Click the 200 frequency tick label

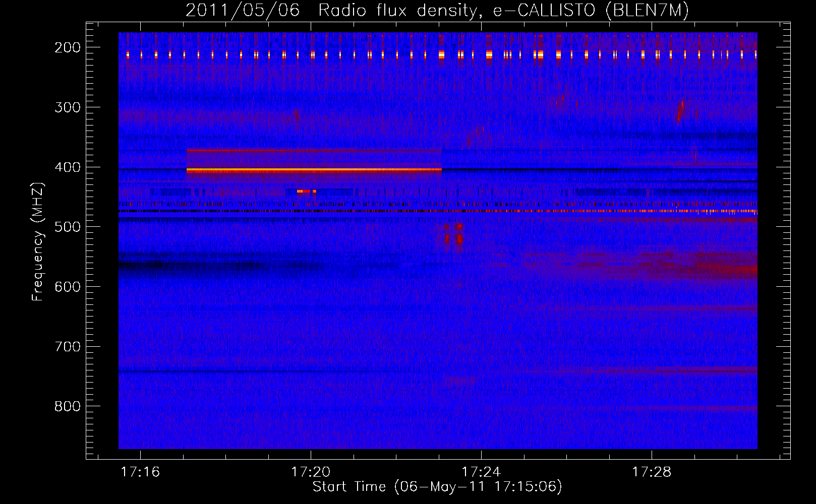(67, 47)
